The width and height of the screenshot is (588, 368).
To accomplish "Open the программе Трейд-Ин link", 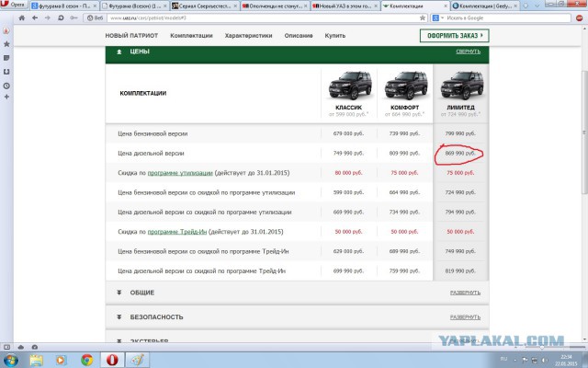I will (177, 232).
